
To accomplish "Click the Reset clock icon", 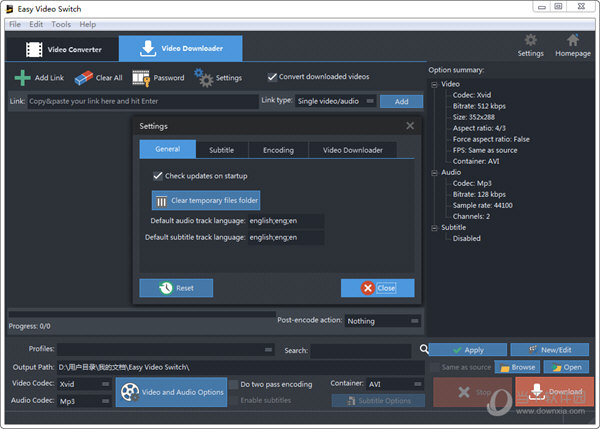I will point(166,288).
